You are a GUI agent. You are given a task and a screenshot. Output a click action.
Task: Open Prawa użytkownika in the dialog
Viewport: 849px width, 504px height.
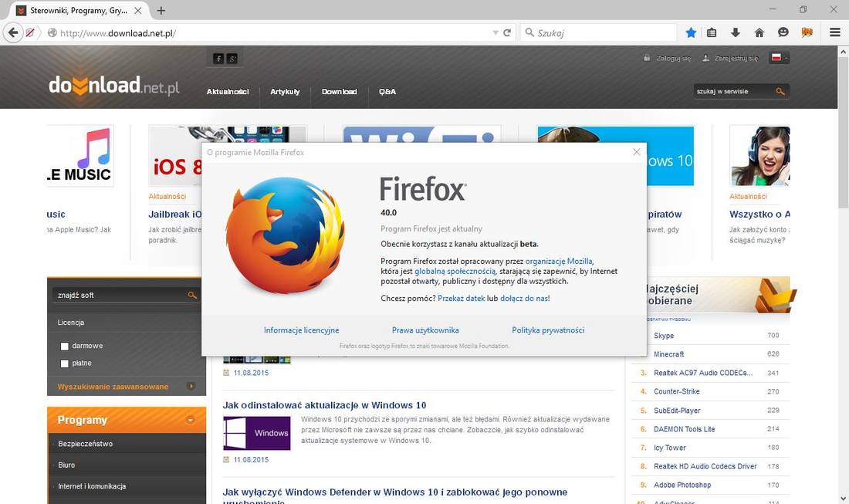click(425, 330)
